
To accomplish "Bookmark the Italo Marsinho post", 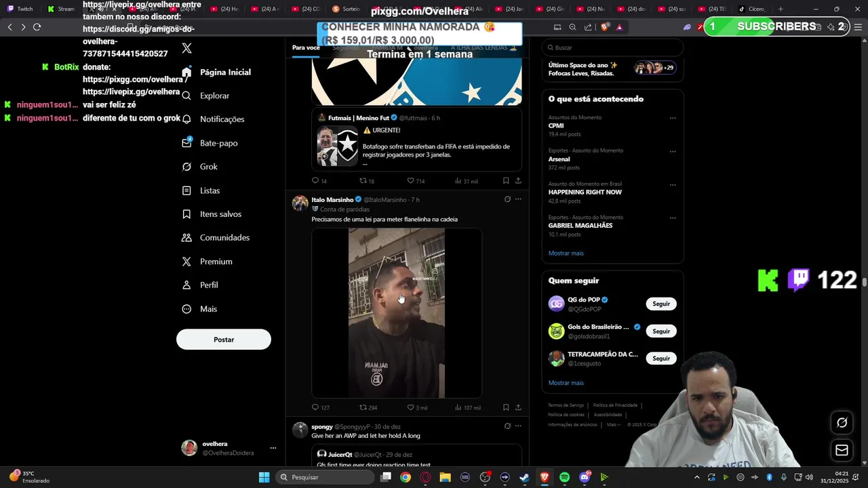I will 506,407.
